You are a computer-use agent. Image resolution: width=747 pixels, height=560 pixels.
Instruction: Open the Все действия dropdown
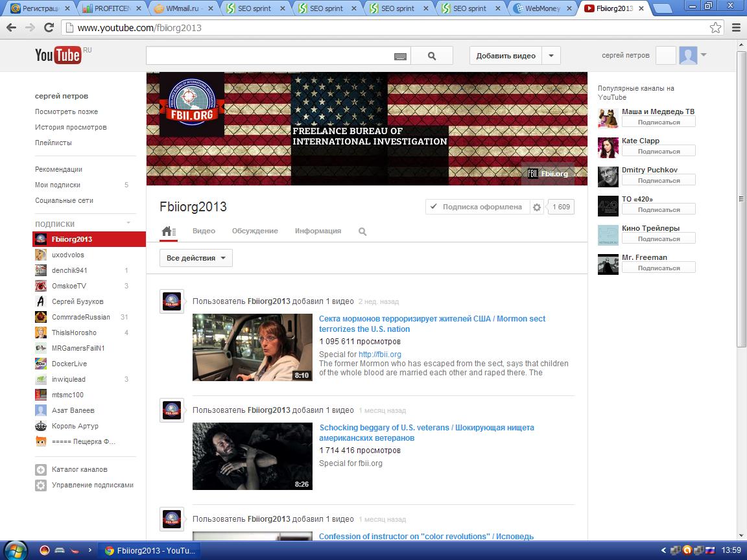click(196, 258)
